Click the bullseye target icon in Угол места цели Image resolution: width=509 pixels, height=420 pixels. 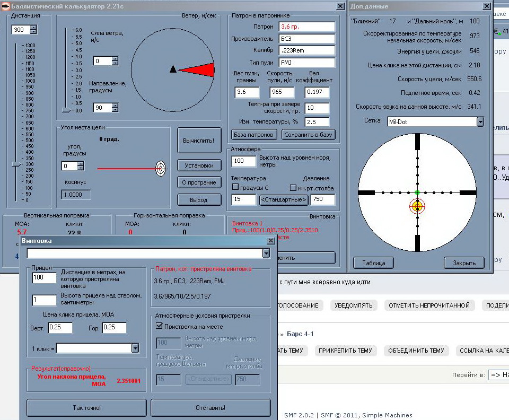(x=160, y=169)
